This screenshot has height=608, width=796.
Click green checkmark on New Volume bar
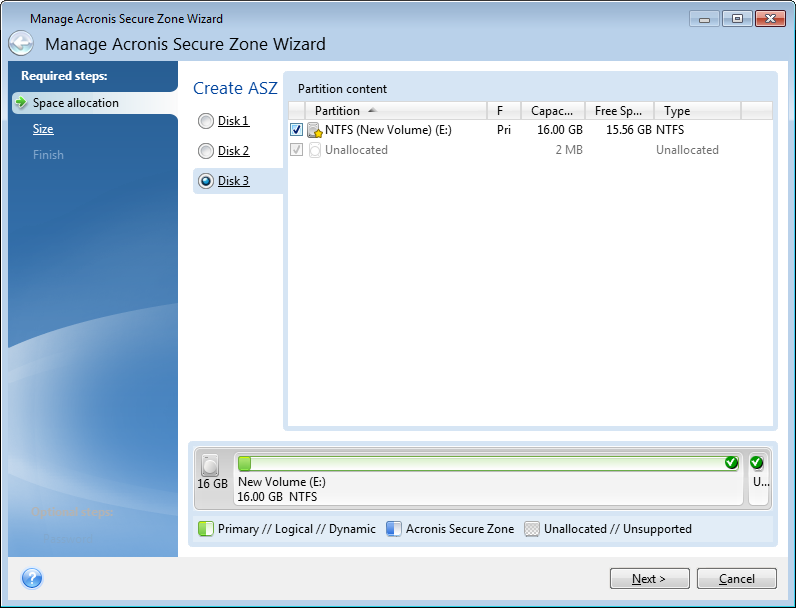coord(731,463)
